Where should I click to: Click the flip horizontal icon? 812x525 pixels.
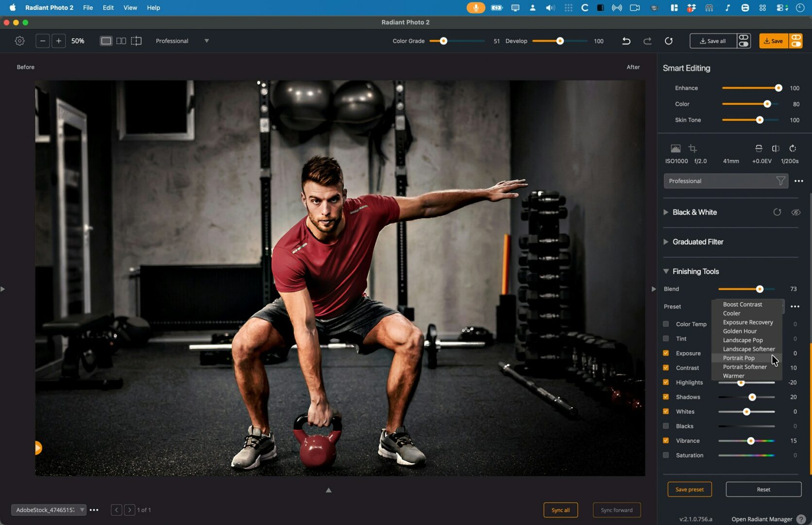click(x=776, y=148)
